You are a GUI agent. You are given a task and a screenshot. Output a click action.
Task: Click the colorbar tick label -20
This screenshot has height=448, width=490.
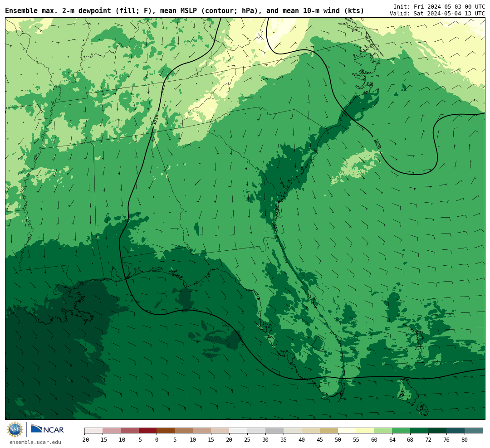(84, 439)
